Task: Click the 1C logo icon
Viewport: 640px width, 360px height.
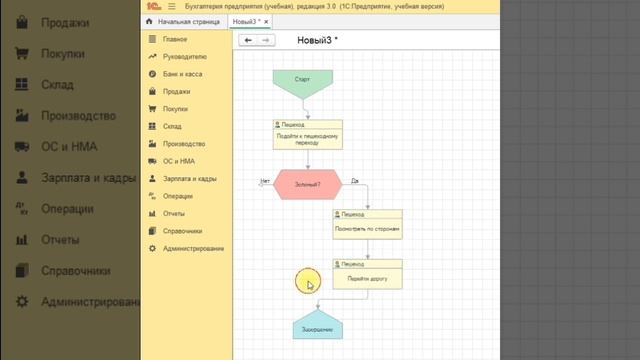Action: 154,6
